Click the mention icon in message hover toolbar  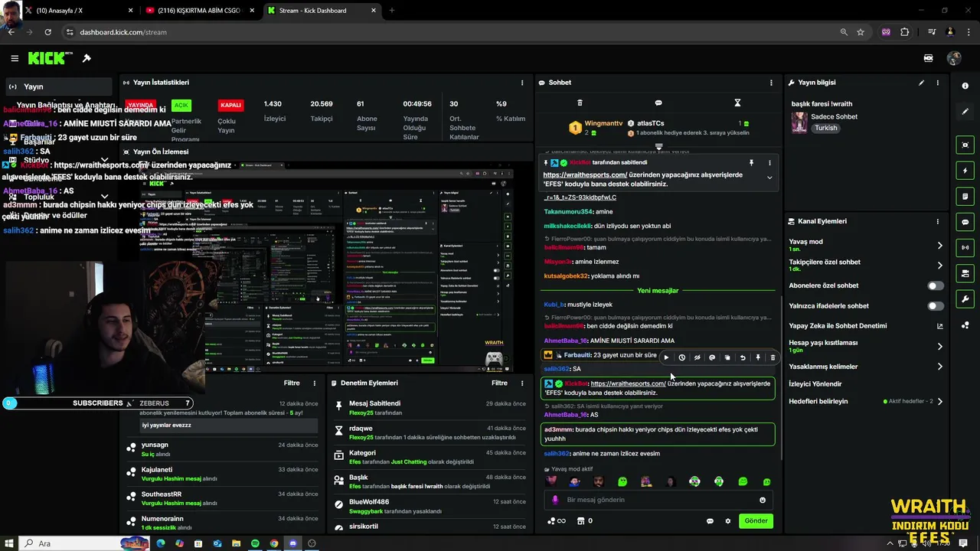712,357
